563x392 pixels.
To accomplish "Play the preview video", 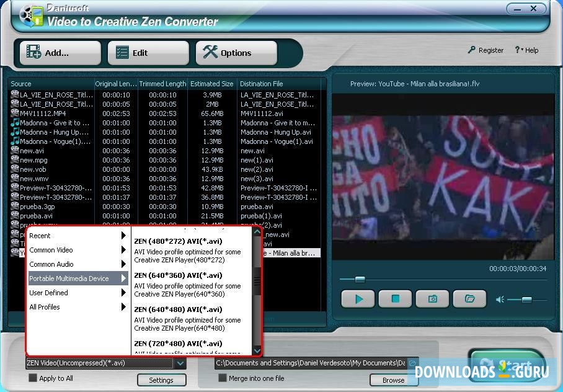I will point(358,298).
